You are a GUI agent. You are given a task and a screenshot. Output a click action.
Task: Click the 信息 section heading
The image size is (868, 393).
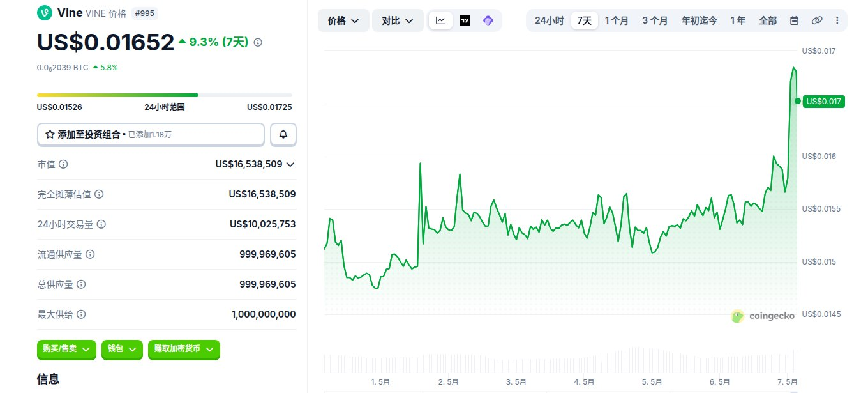point(49,379)
